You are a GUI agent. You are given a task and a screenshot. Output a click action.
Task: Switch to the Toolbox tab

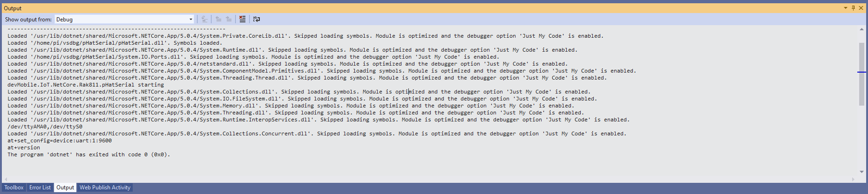tap(14, 187)
